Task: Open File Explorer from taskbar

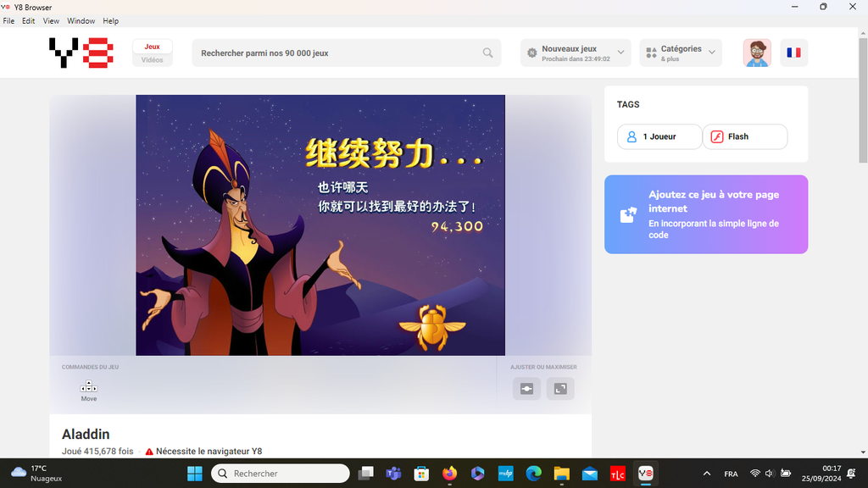Action: coord(561,474)
